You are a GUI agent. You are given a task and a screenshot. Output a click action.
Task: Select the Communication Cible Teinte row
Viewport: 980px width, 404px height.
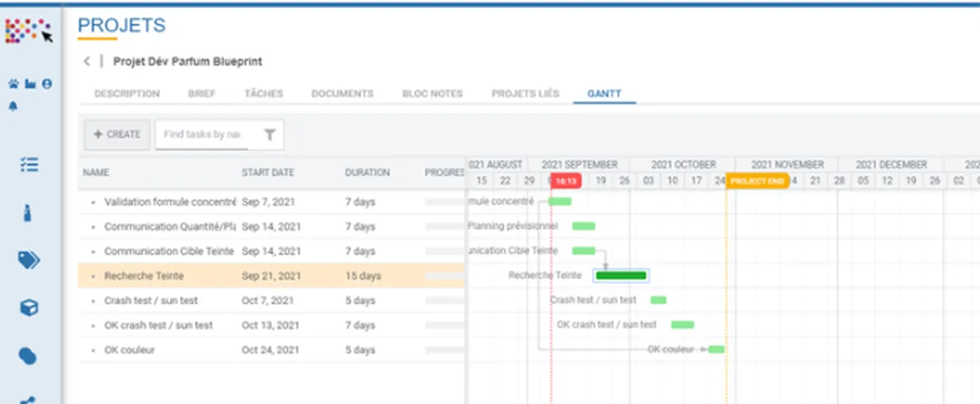pyautogui.click(x=271, y=251)
